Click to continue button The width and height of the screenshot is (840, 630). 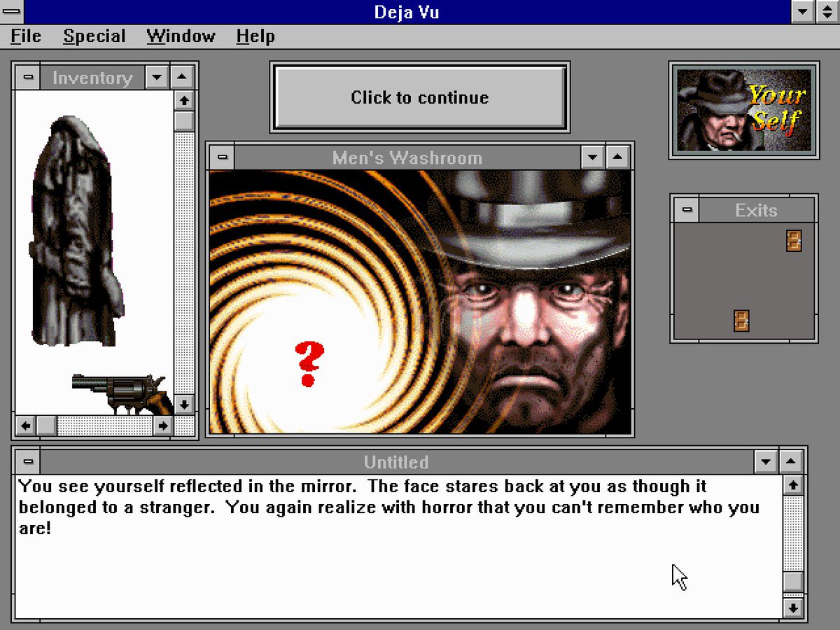[419, 97]
